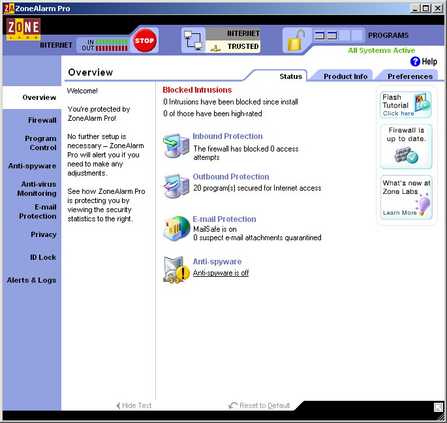Click the Outbound Protection computer icon
This screenshot has height=423, width=447.
[x=176, y=185]
